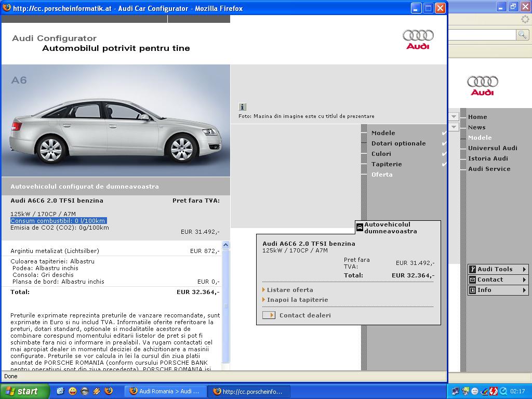Click the info icon above the photo note
Image resolution: width=532 pixels, height=399 pixels.
pyautogui.click(x=243, y=107)
